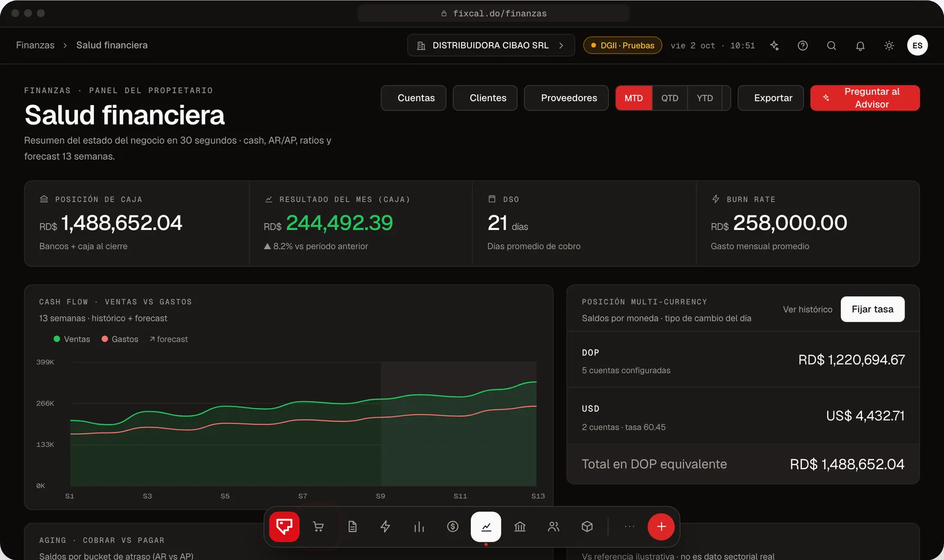The image size is (944, 560).
Task: Open the shopping cart section in dock
Action: [318, 526]
